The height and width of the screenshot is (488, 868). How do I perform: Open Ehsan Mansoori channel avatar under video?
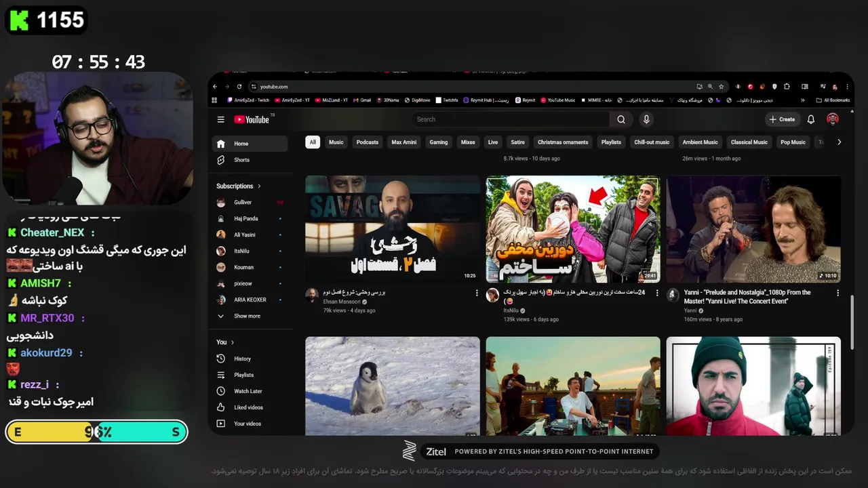click(x=312, y=295)
